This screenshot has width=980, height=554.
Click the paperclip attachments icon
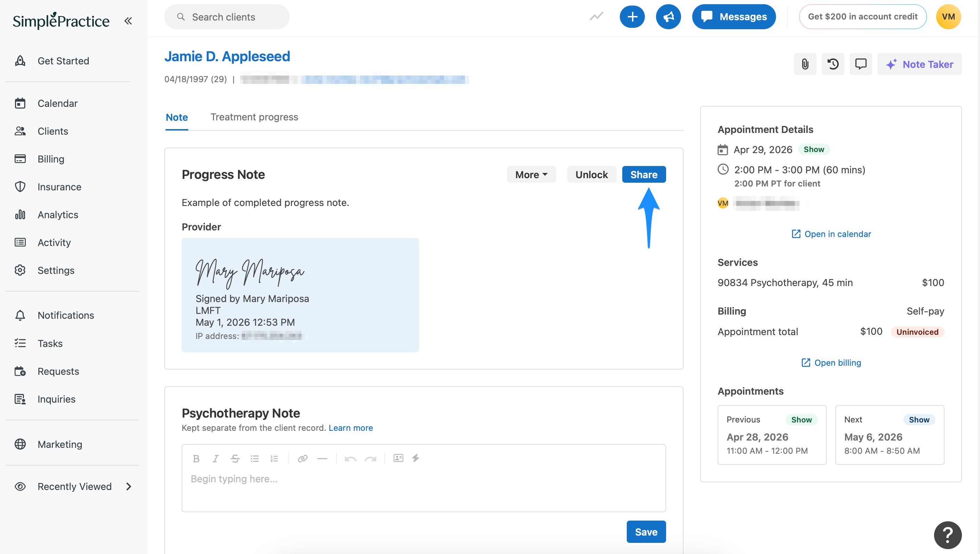[805, 64]
